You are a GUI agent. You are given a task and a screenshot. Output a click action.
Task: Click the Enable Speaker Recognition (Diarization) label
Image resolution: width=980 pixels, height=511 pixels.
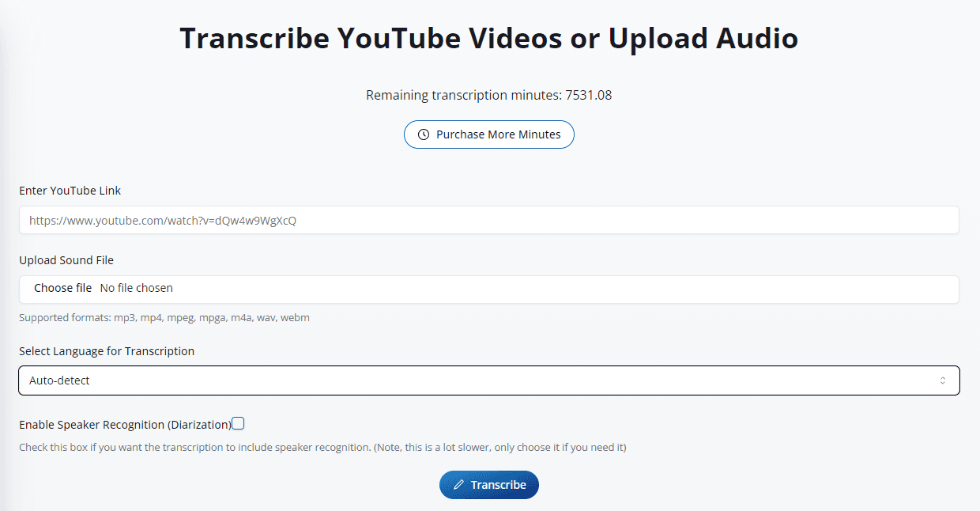coord(125,425)
